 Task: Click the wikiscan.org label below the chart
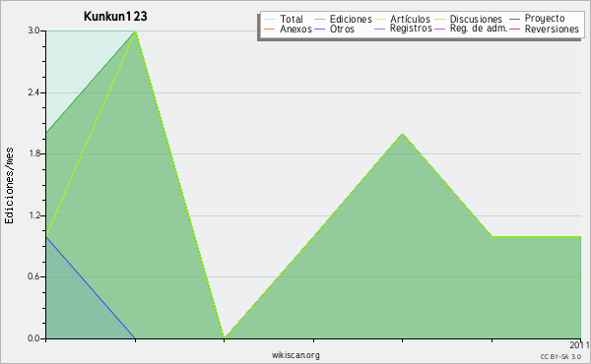(x=295, y=355)
